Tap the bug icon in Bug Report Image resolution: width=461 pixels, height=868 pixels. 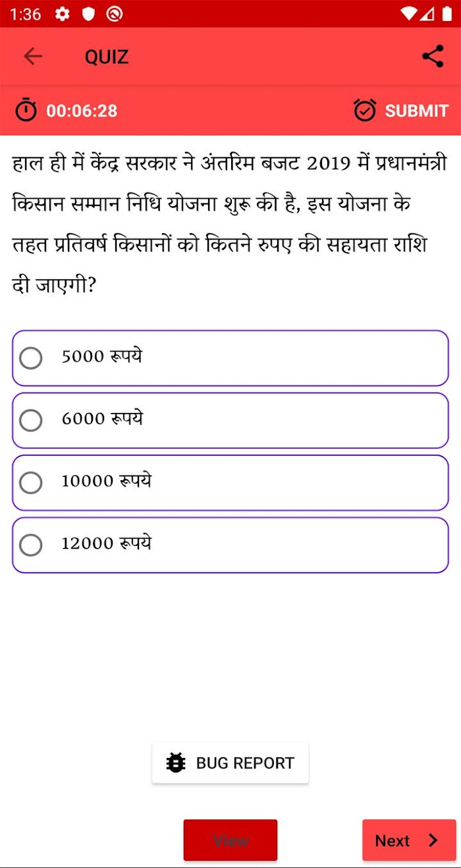tap(176, 763)
